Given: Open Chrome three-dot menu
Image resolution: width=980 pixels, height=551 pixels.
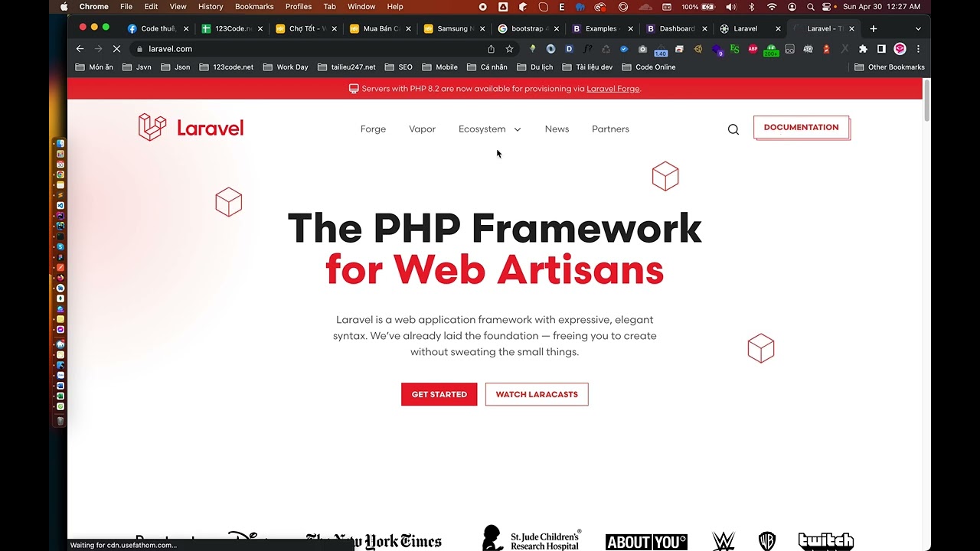Looking at the screenshot, I should pos(918,49).
